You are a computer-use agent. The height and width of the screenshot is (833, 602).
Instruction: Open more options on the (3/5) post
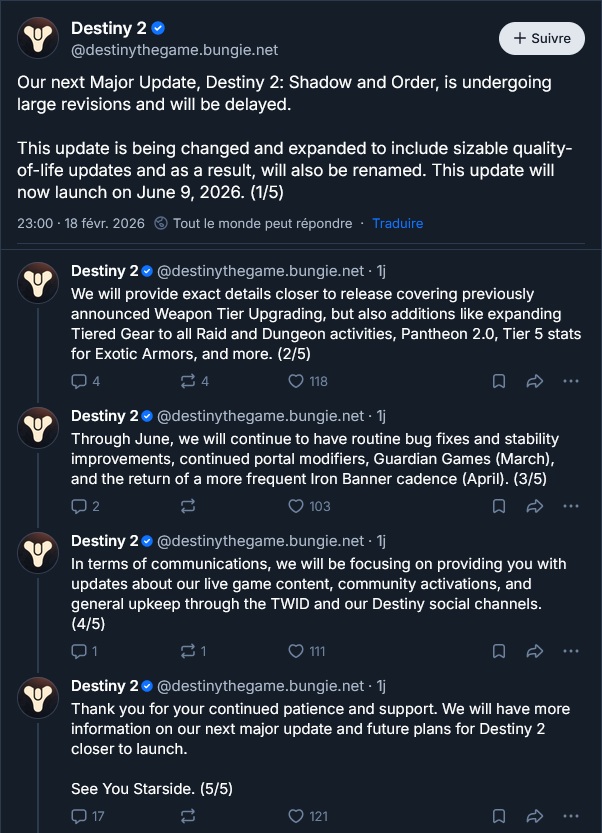[570, 506]
